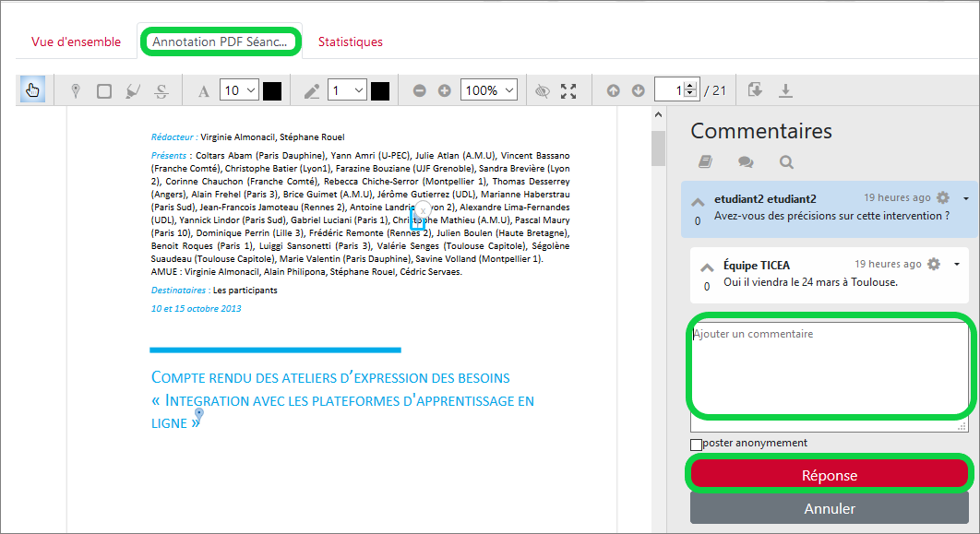
Task: Upvote etudiant2's comment
Action: (698, 202)
